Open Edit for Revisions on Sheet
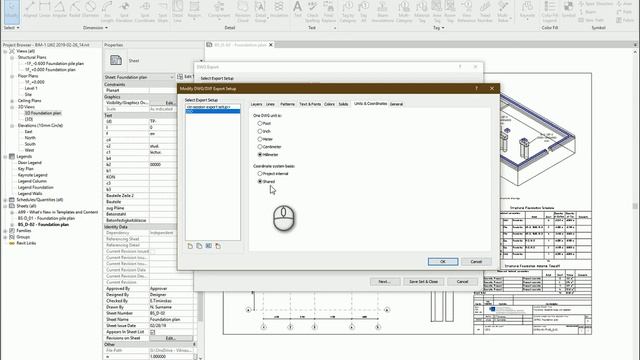Viewport: 640px width, 360px height. tap(171, 338)
